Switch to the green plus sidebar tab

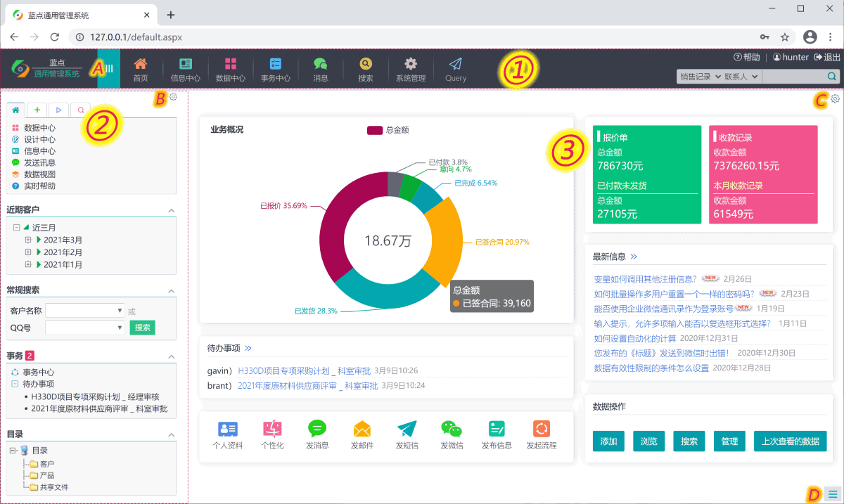(37, 110)
